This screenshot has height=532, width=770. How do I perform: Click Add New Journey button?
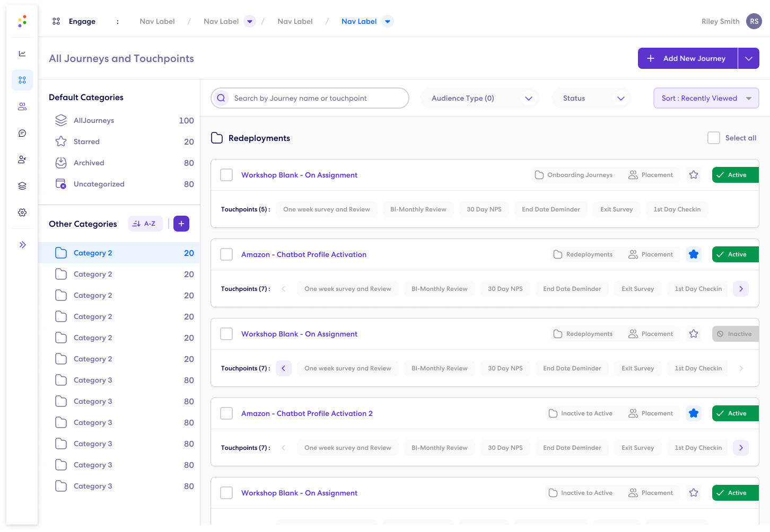688,58
